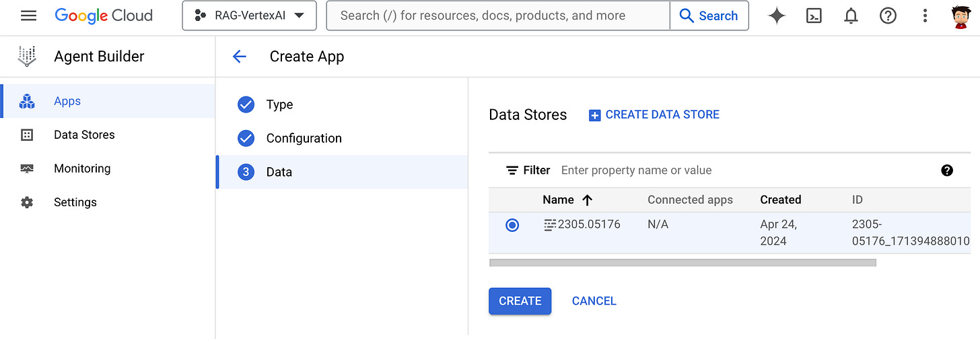Activate Cloud Shell terminal icon
The width and height of the screenshot is (980, 339).
(x=814, y=16)
